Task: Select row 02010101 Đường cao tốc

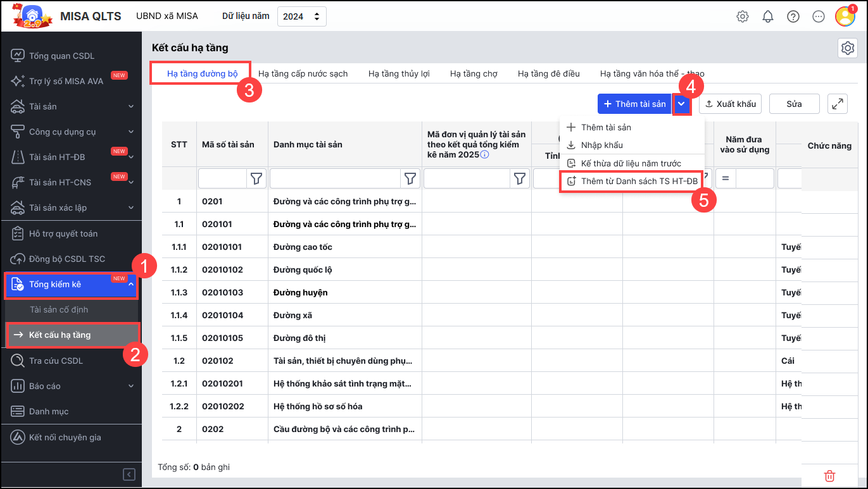Action: pos(481,247)
